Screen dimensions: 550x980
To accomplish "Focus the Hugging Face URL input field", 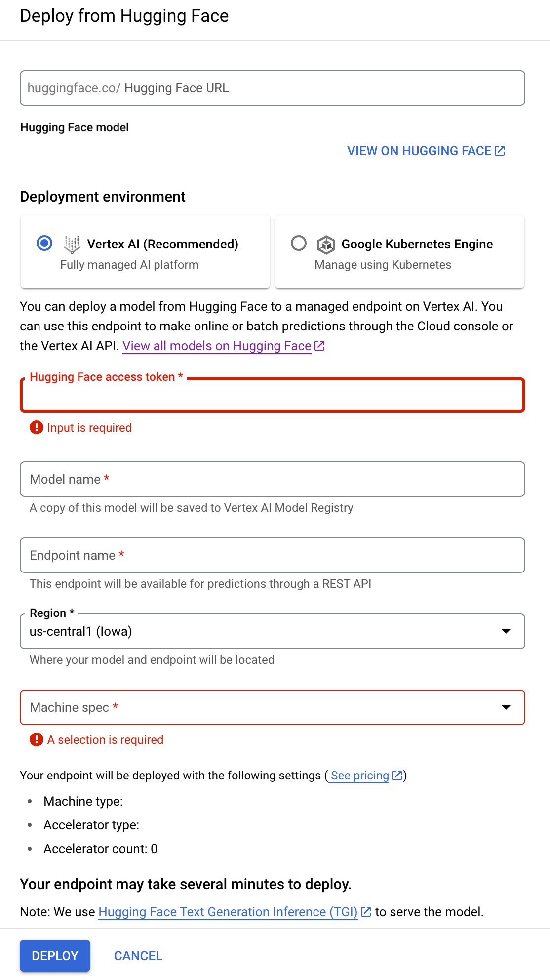I will point(273,88).
